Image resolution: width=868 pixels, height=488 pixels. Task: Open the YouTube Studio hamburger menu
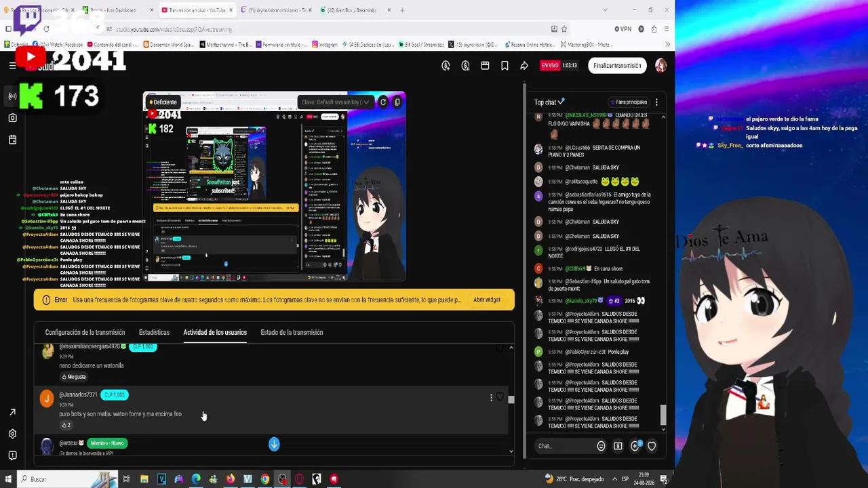click(12, 66)
